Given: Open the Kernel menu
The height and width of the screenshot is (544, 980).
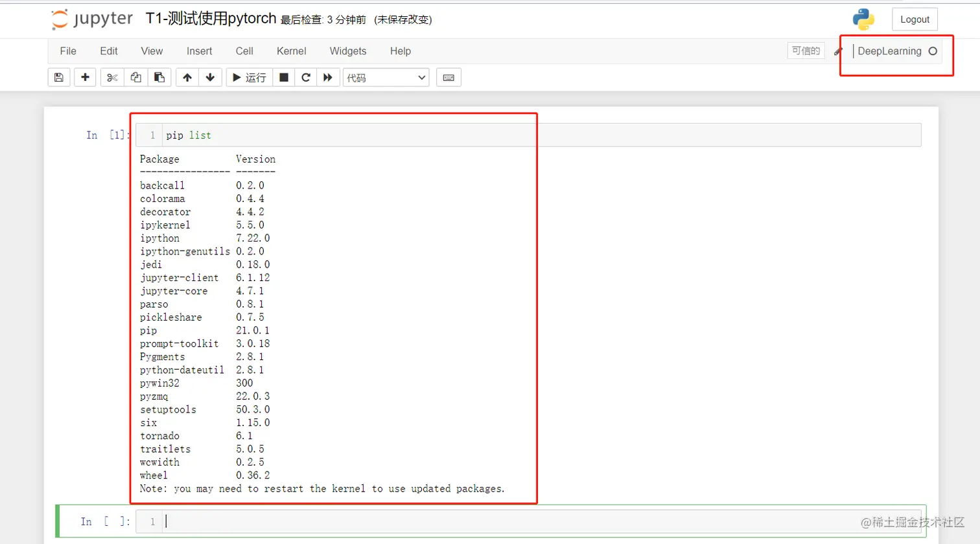Looking at the screenshot, I should point(292,51).
